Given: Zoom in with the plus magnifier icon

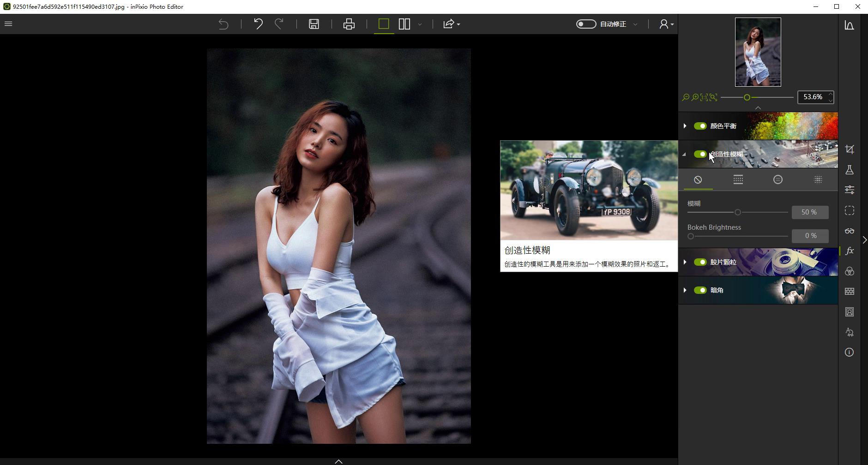Looking at the screenshot, I should tap(695, 97).
